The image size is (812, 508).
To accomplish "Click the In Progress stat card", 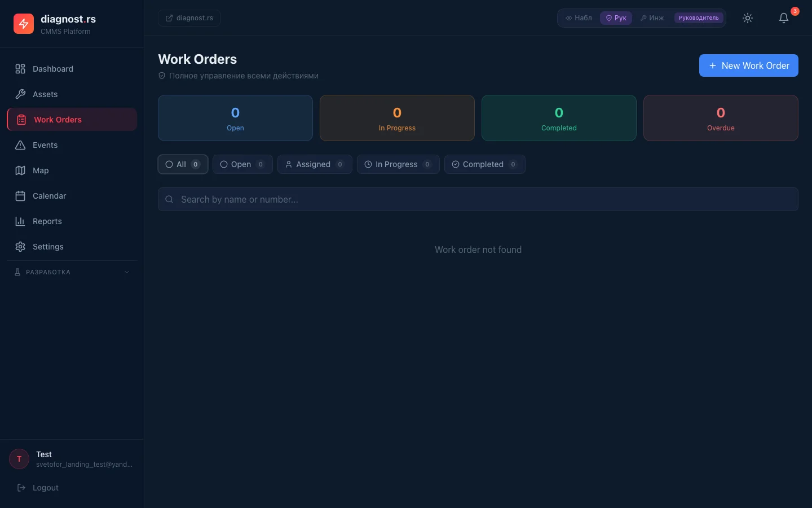I will pos(397,118).
